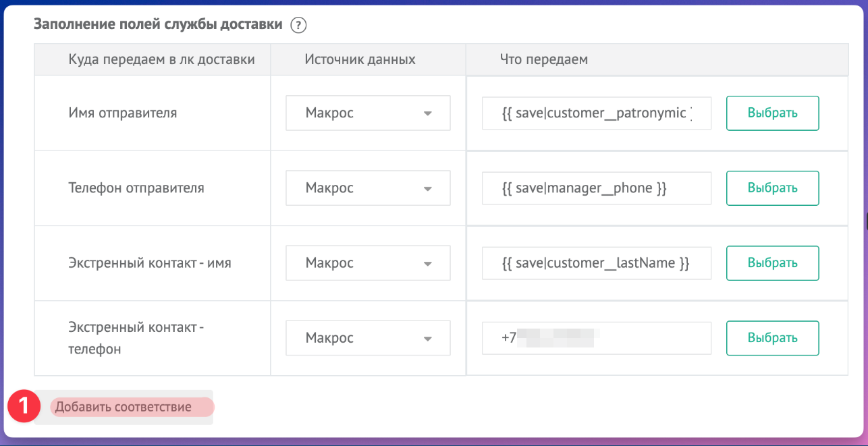
Task: Click Добавить соответствие link
Action: 124,407
